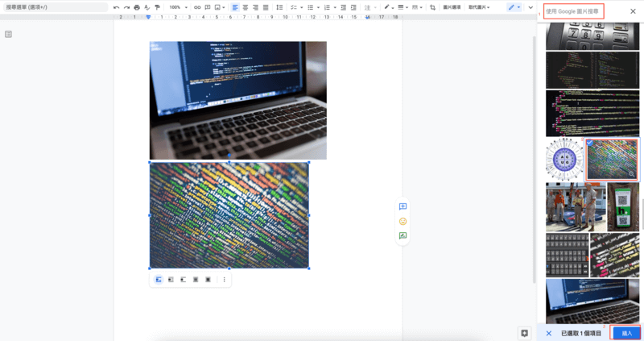Open checklist options dropdown arrow
Screen dimensions: 644x341
click(x=301, y=7)
